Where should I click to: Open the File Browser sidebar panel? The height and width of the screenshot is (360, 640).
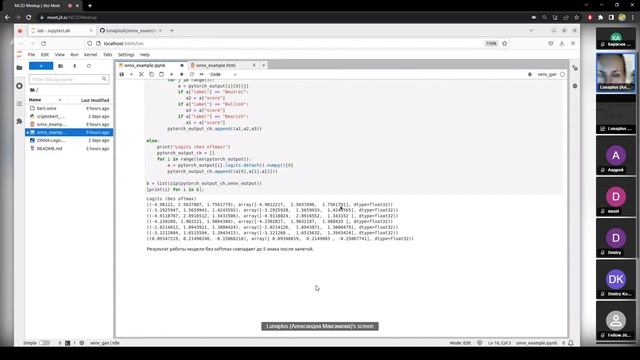[x=19, y=68]
